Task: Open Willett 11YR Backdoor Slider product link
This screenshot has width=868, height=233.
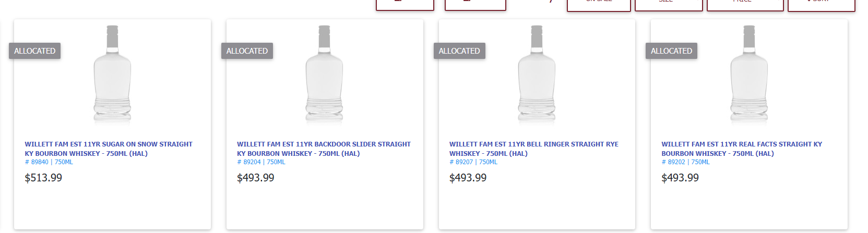Action: 324,149
